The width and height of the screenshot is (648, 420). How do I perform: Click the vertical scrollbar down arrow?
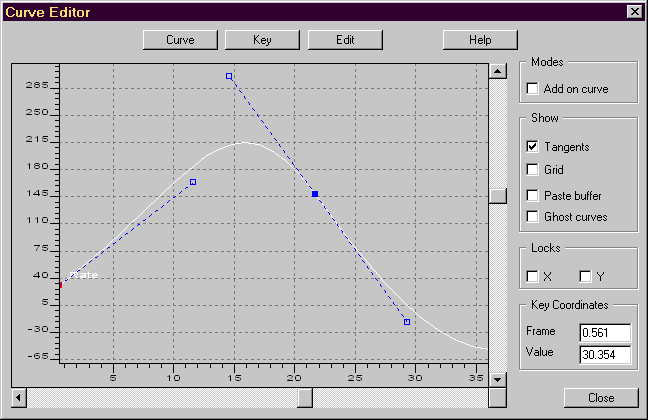pos(498,379)
